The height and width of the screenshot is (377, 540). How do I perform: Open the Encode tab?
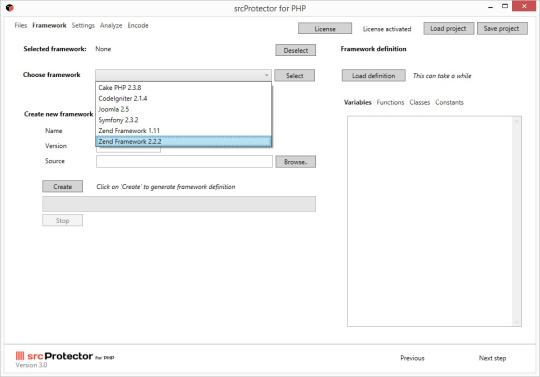pos(138,25)
